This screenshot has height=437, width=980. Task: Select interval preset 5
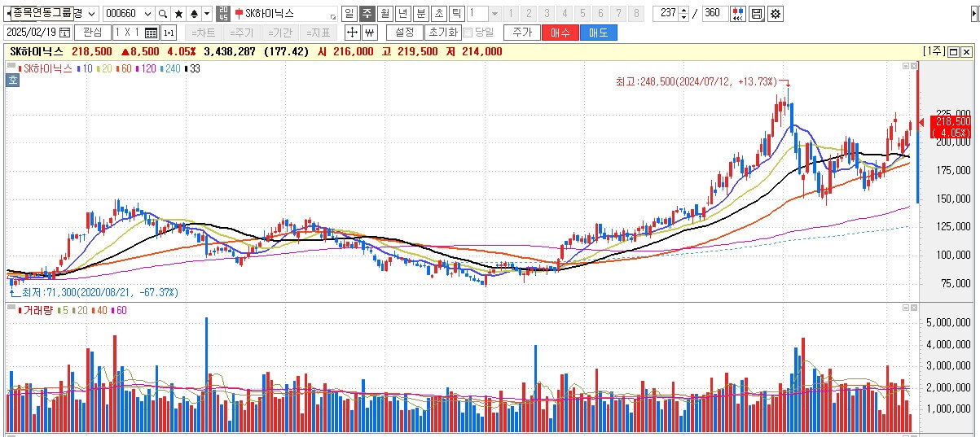click(582, 14)
